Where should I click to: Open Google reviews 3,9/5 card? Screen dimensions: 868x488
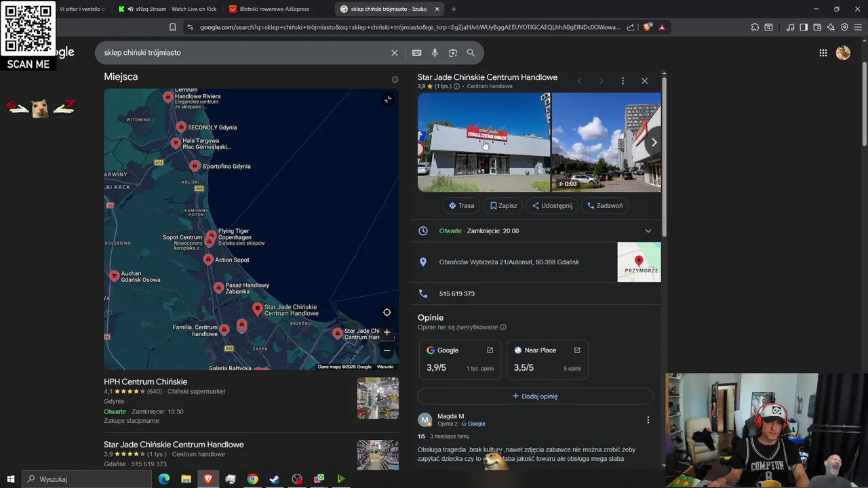pos(460,359)
